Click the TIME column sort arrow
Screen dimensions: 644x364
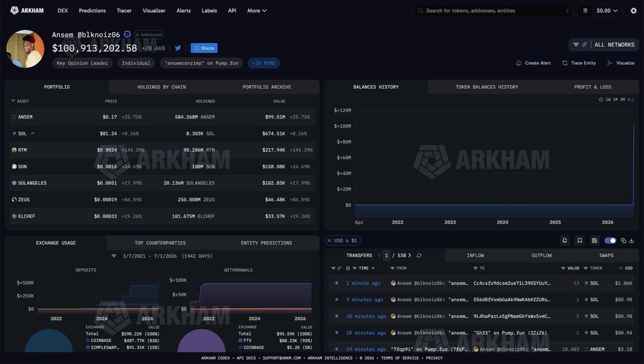pos(373,268)
